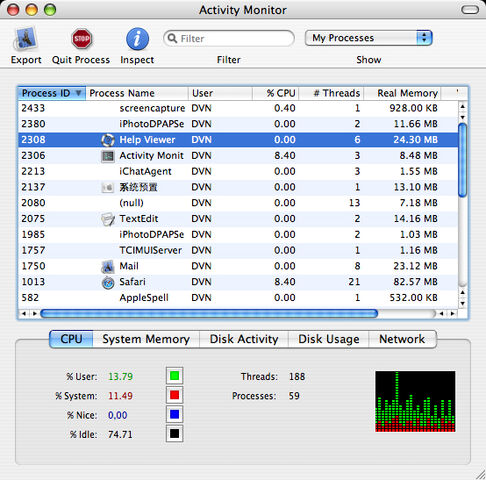Click the Export toolbar icon
486x480 pixels.
pos(25,39)
